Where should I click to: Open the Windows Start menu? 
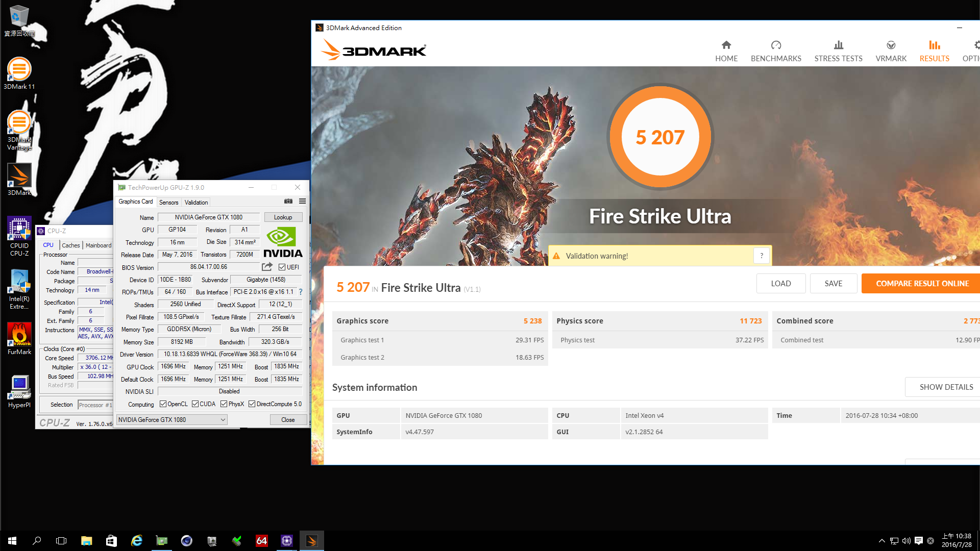tap(12, 541)
